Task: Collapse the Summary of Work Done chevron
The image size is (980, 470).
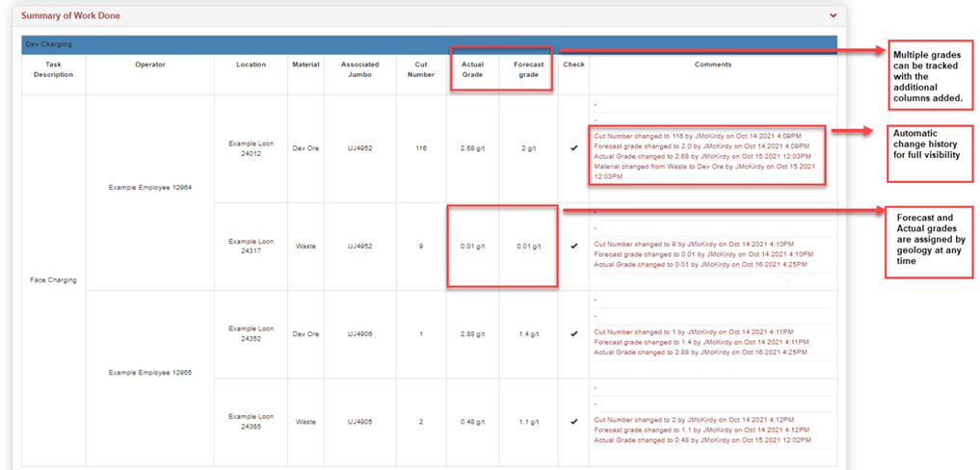Action: pyautogui.click(x=833, y=15)
